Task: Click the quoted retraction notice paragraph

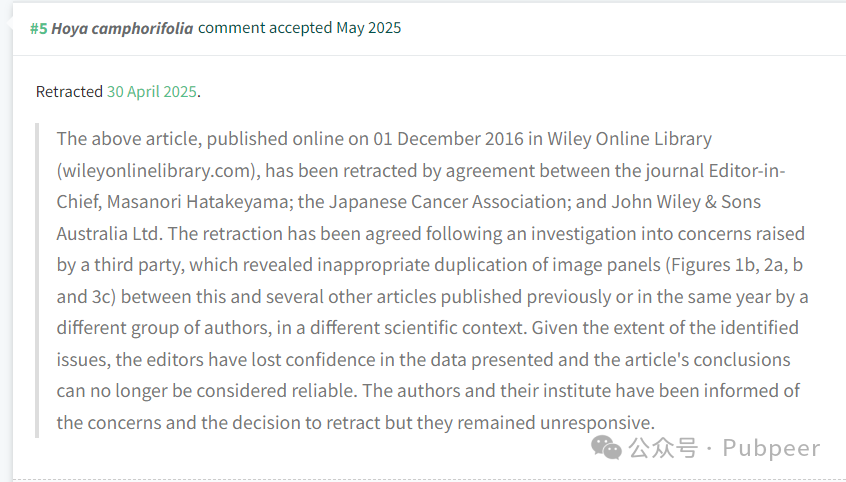Action: coord(432,281)
